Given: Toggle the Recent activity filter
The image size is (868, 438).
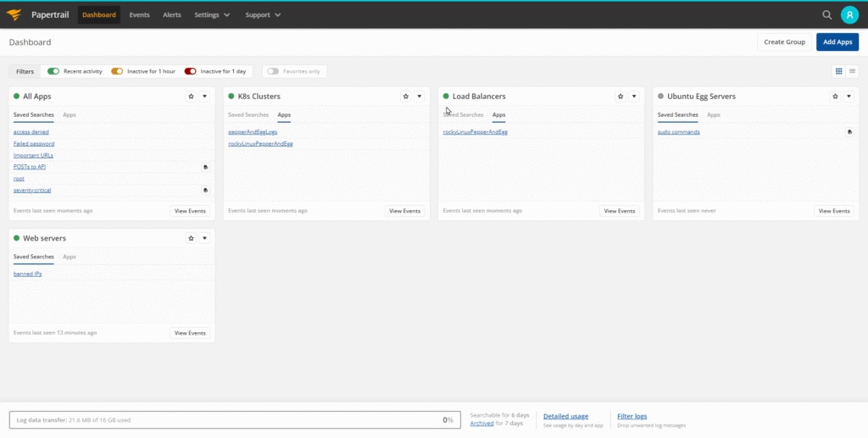Looking at the screenshot, I should (x=53, y=71).
